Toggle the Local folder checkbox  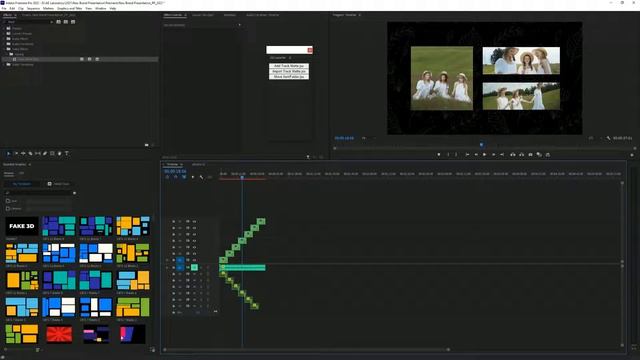[8, 201]
